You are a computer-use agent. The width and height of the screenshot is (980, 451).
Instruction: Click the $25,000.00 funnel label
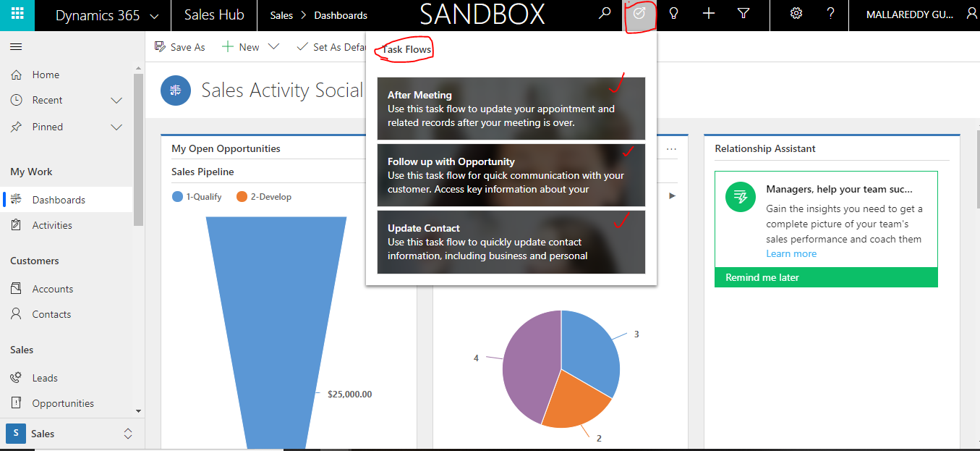[350, 395]
